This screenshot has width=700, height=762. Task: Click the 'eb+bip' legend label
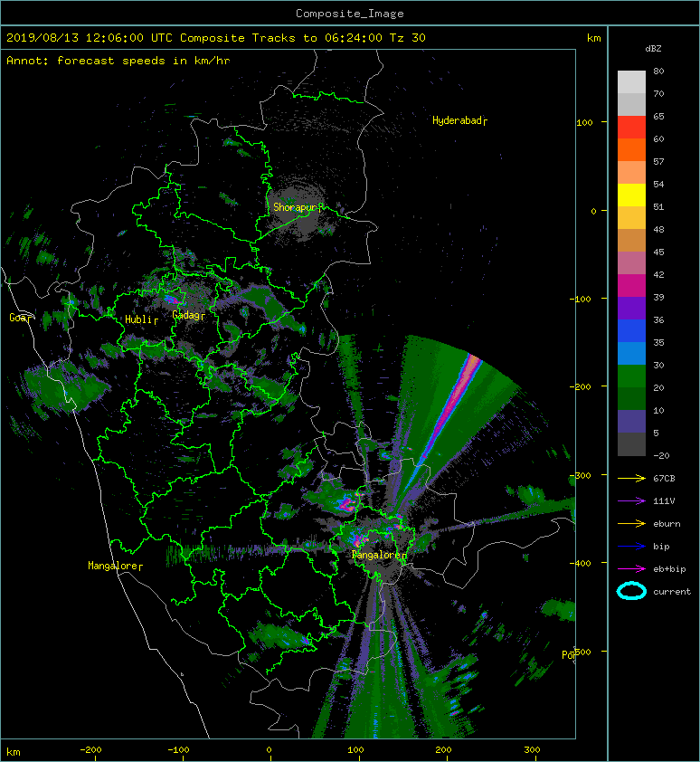[669, 569]
